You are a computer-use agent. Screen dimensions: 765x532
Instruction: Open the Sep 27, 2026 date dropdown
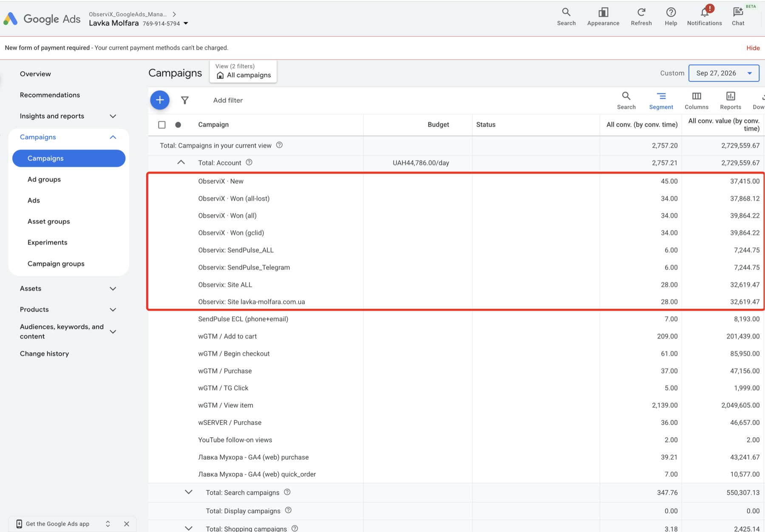tap(724, 73)
